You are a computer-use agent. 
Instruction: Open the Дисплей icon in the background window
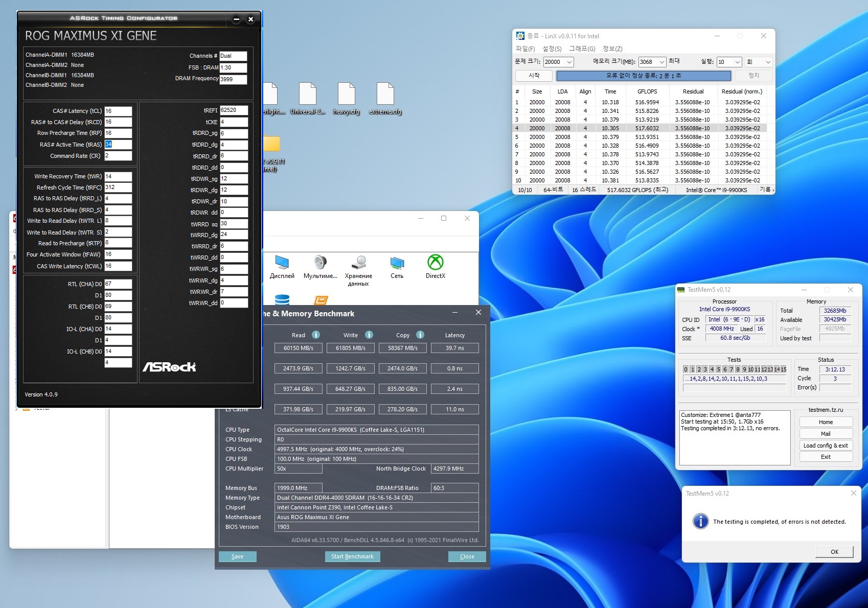(x=282, y=267)
